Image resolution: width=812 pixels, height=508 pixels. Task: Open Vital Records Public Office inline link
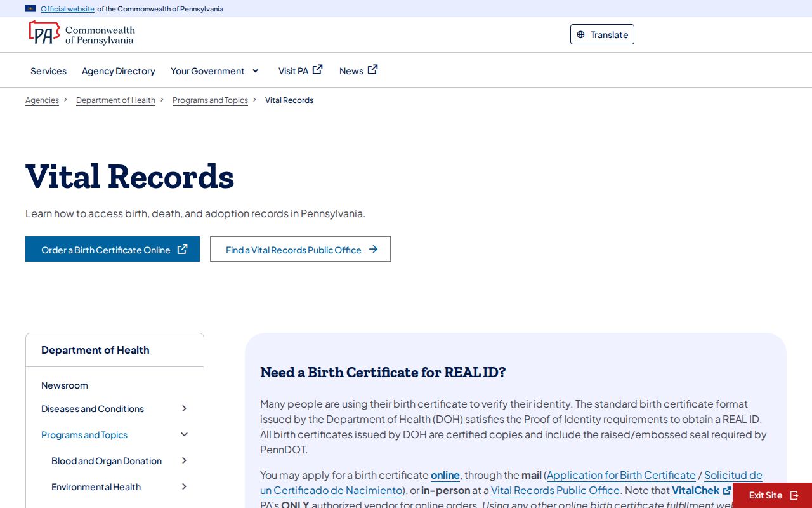pos(555,490)
